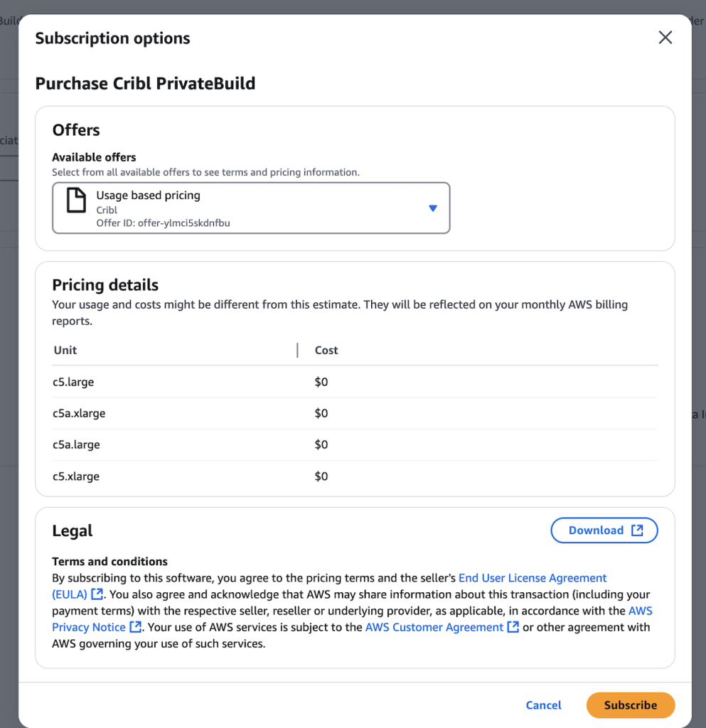Click the c5.large unit entry
The image size is (706, 728).
[73, 382]
